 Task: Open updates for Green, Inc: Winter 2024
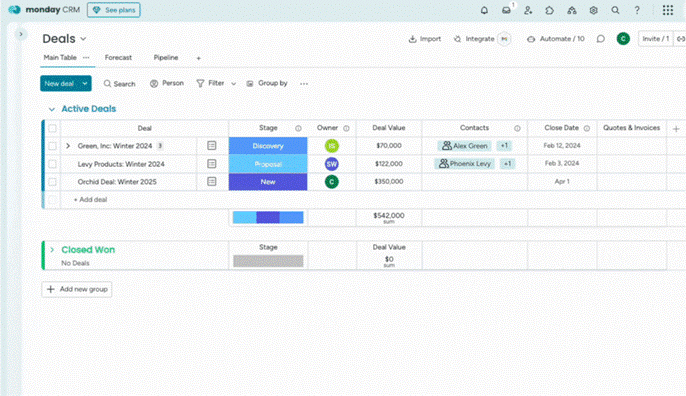tap(212, 146)
